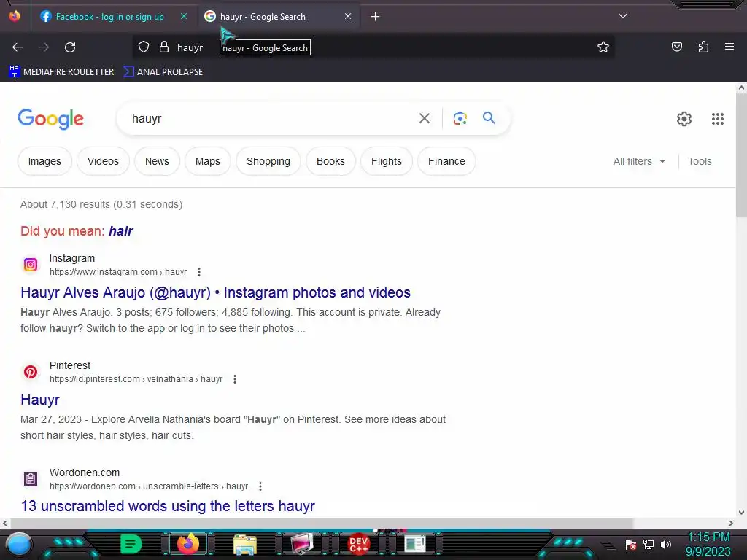Open the MEDIAFIRE ROULETTER bookmark
The image size is (747, 560).
pos(61,72)
